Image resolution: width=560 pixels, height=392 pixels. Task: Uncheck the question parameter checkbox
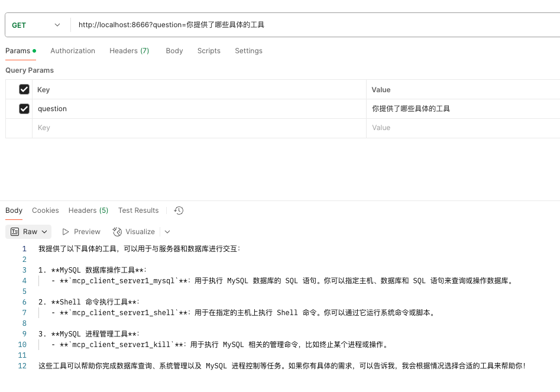click(24, 109)
